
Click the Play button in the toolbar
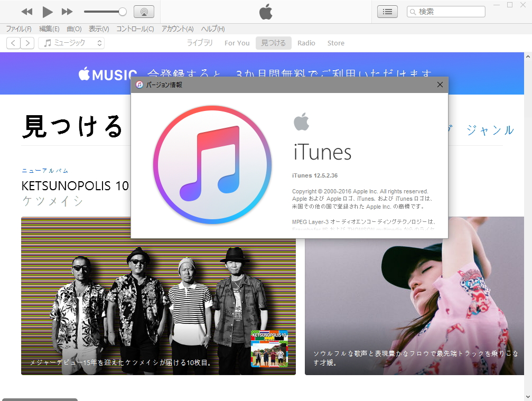(x=47, y=12)
